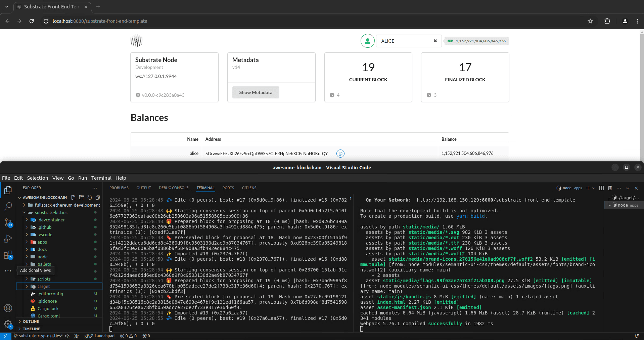Open the File menu

[6, 178]
